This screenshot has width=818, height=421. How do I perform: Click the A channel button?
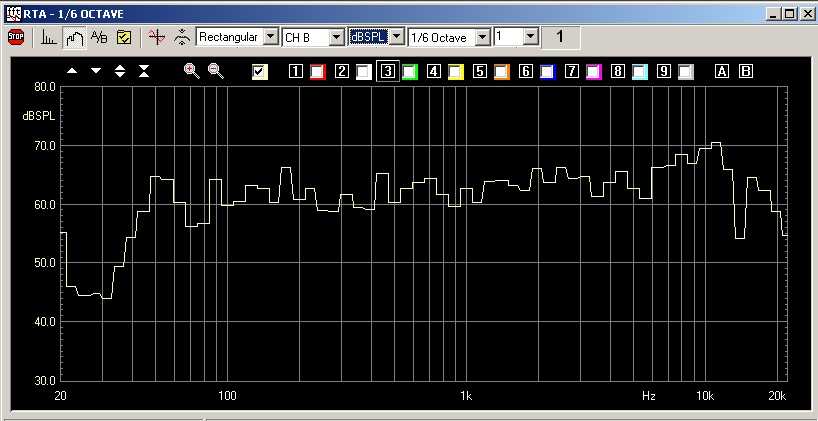coord(722,71)
